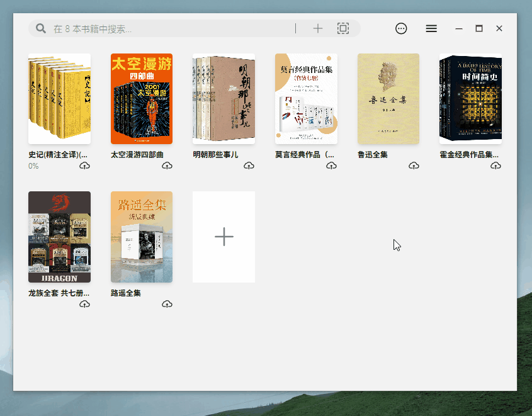
Task: Close the library window
Action: coord(499,28)
